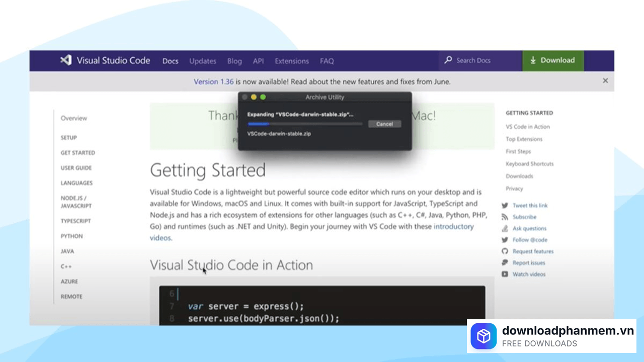Expand the PYTHON sidebar section
Viewport: 644px width, 362px height.
tap(72, 236)
